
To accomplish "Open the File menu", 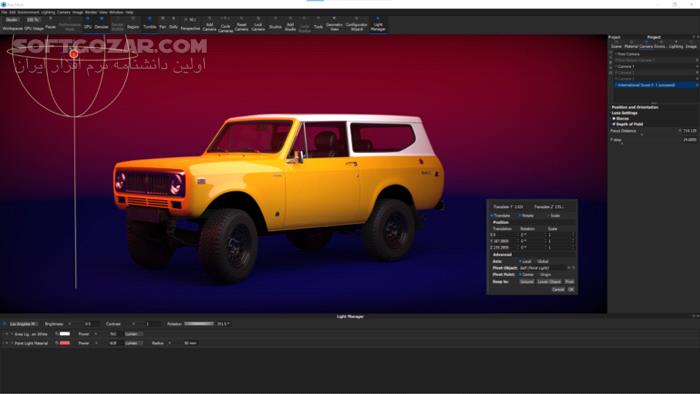I will coord(4,12).
